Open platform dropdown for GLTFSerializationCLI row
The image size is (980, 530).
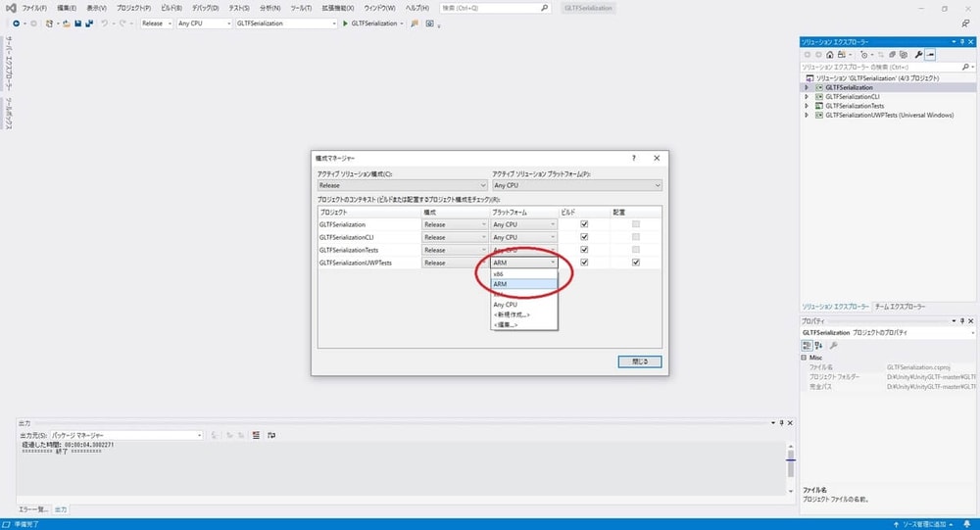[x=523, y=237]
